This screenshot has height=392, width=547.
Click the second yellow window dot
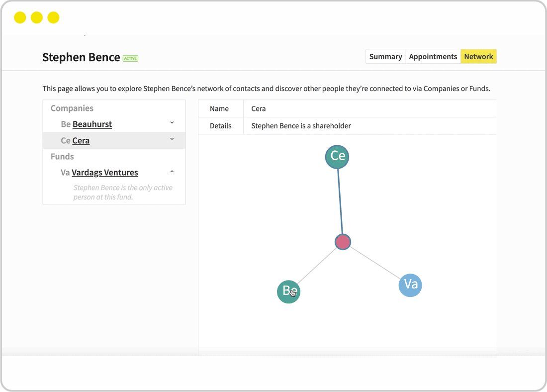[37, 17]
